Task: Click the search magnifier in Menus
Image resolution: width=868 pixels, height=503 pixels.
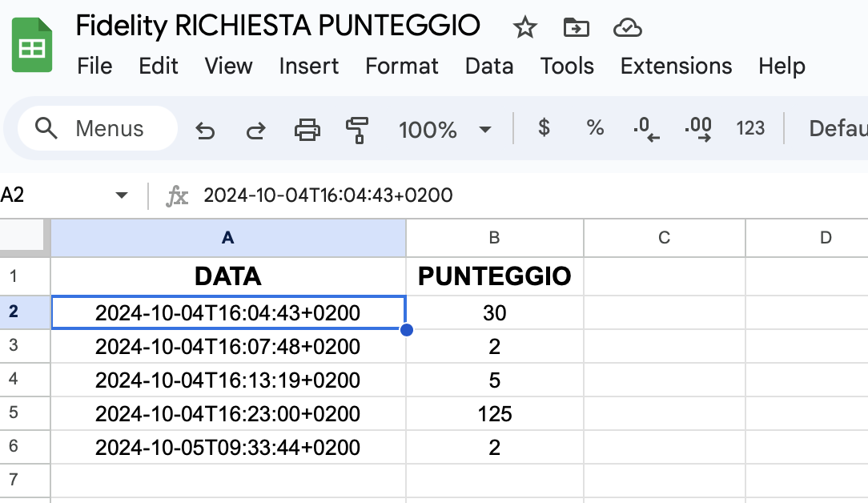Action: click(46, 128)
